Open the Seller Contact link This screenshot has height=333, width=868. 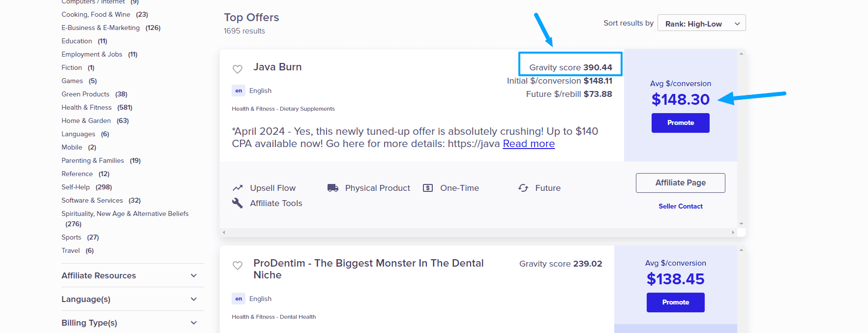point(681,206)
